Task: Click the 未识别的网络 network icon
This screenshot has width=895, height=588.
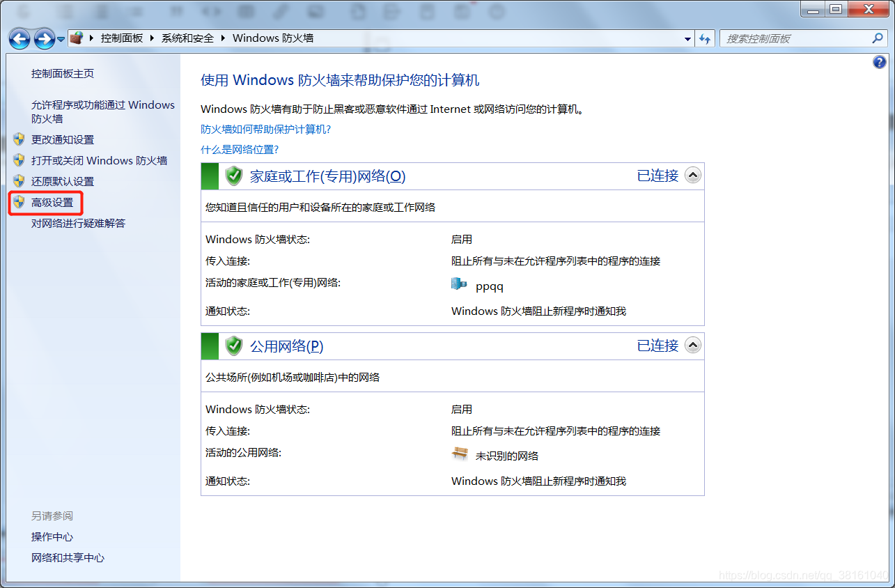Action: pos(459,453)
